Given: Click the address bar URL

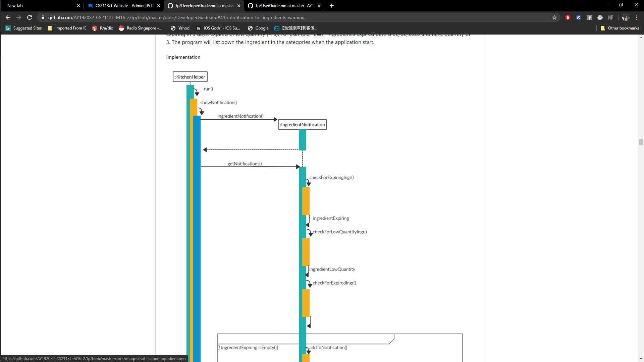Looking at the screenshot, I should [176, 17].
